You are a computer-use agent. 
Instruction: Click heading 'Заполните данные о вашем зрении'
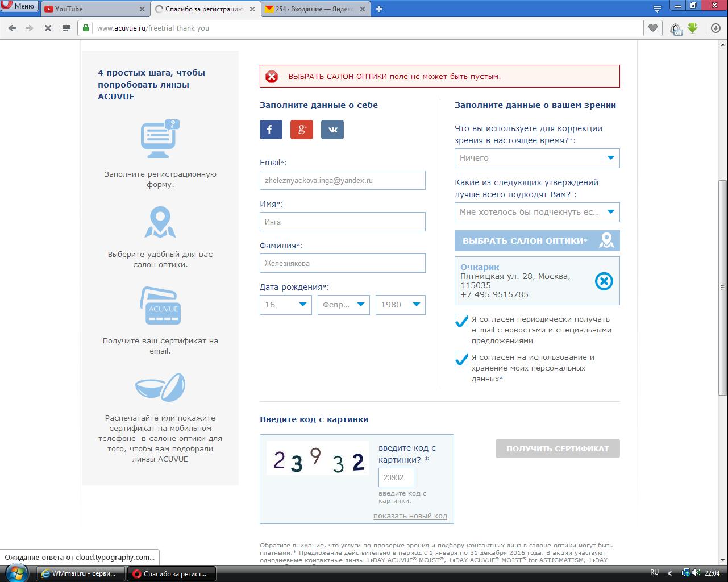(x=535, y=105)
